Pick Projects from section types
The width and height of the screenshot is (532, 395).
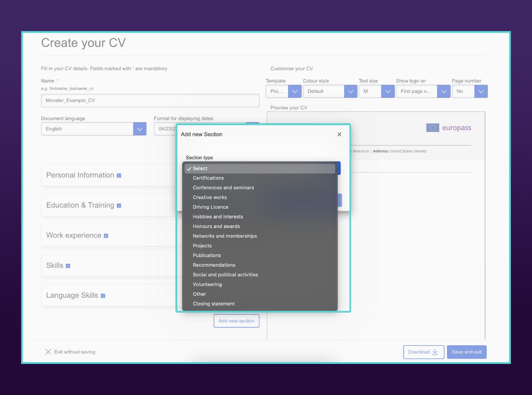coord(260,246)
